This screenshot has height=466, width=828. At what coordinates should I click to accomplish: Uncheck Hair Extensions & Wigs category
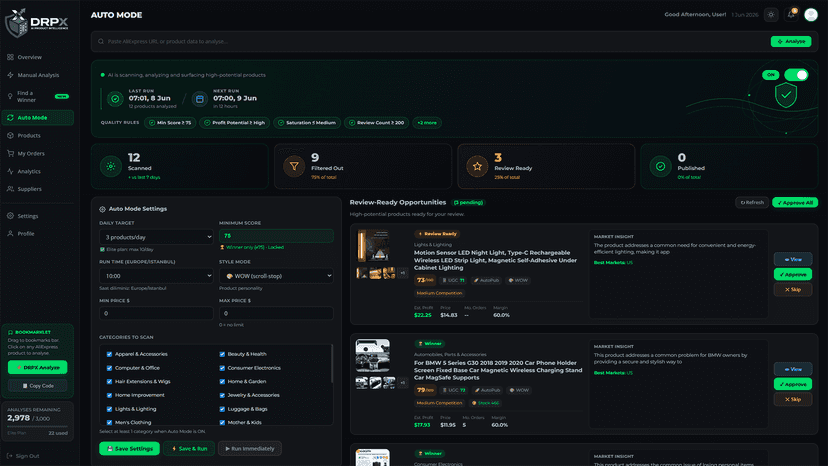click(109, 381)
